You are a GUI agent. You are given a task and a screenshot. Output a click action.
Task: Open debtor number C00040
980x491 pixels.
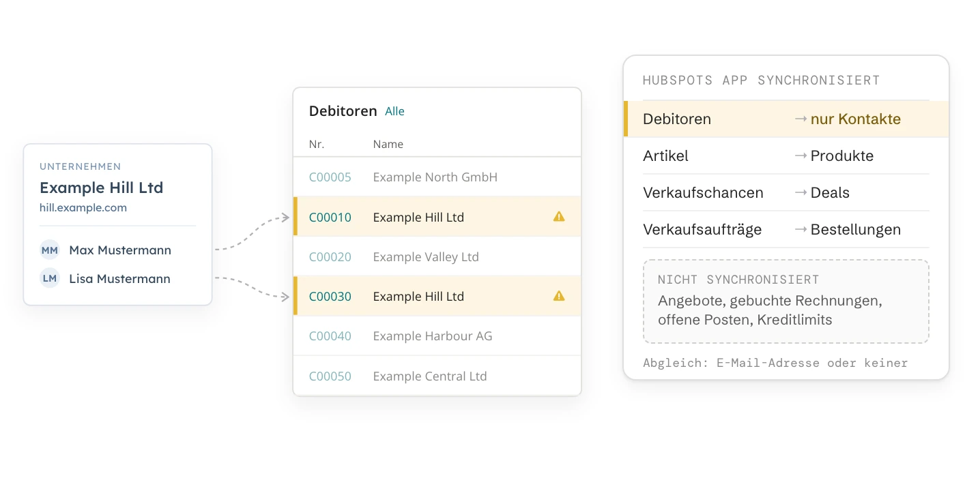pos(330,336)
